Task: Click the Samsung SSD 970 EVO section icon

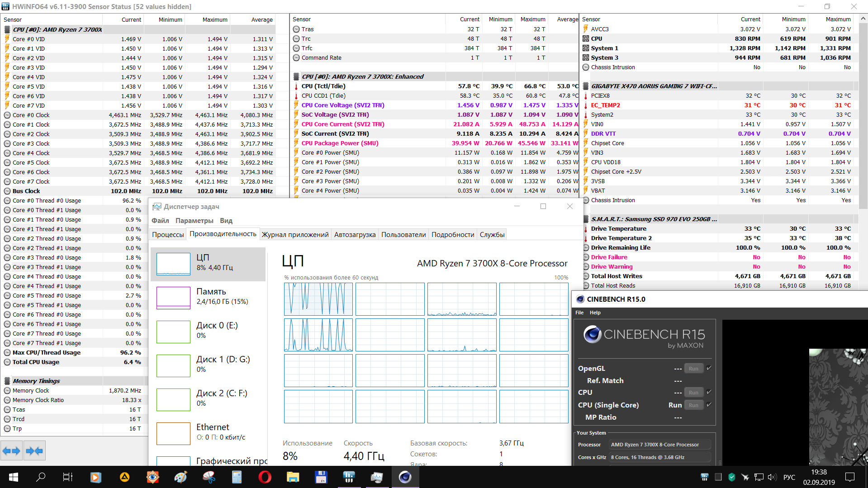Action: [586, 219]
